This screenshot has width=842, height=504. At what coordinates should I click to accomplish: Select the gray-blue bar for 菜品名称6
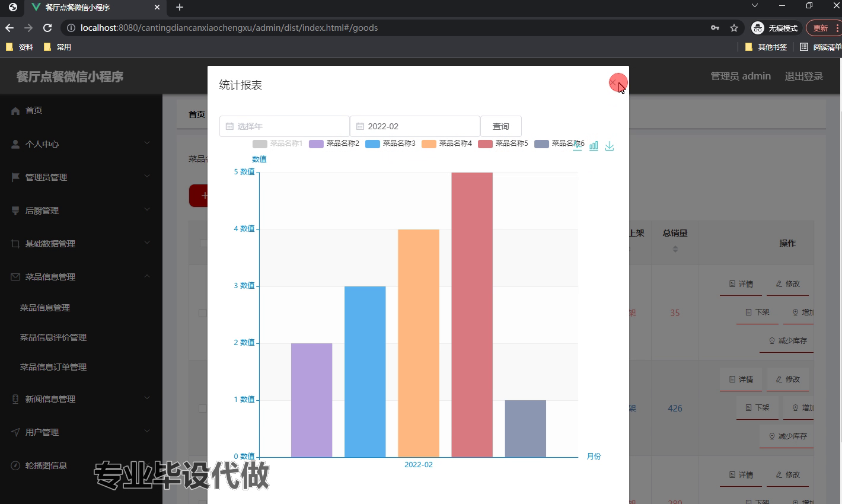[525, 429]
